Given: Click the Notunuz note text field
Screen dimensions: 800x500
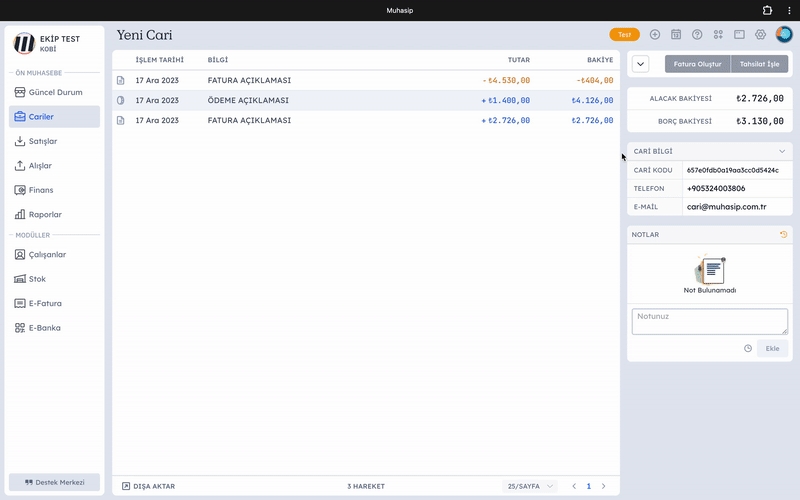Looking at the screenshot, I should point(709,321).
